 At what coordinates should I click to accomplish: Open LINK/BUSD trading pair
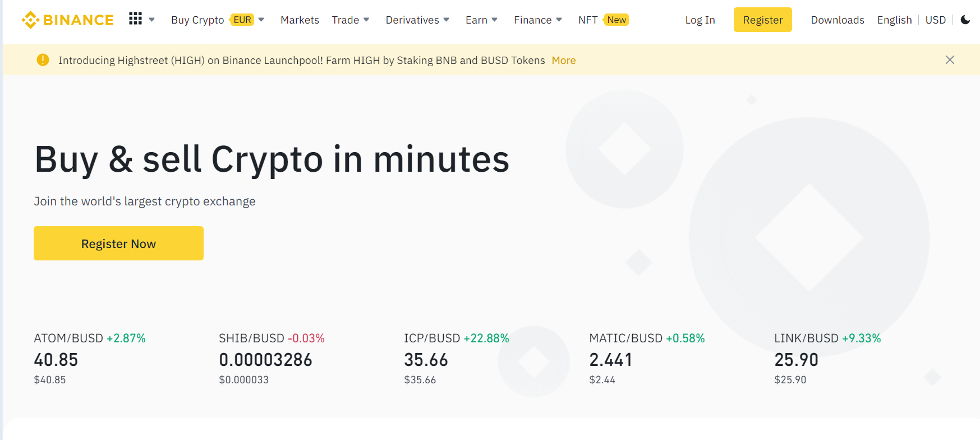pos(806,338)
